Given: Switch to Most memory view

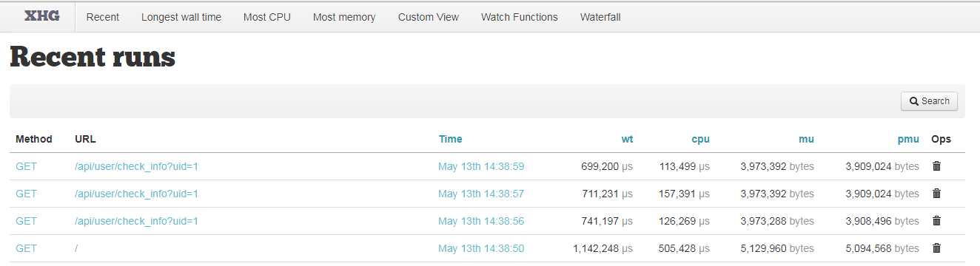Looking at the screenshot, I should click(x=344, y=17).
